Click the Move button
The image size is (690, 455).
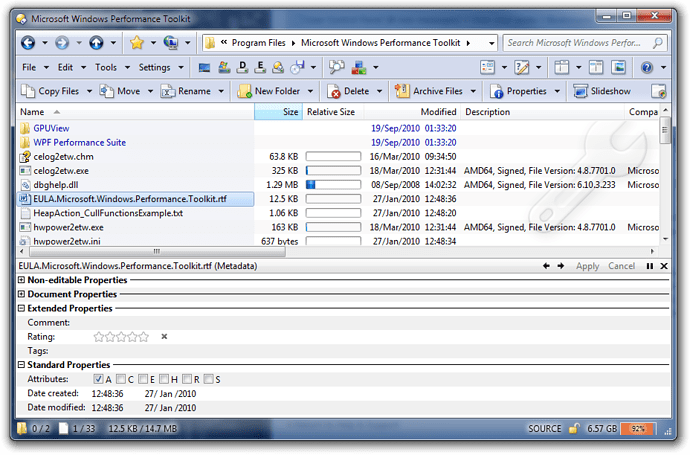click(x=120, y=91)
